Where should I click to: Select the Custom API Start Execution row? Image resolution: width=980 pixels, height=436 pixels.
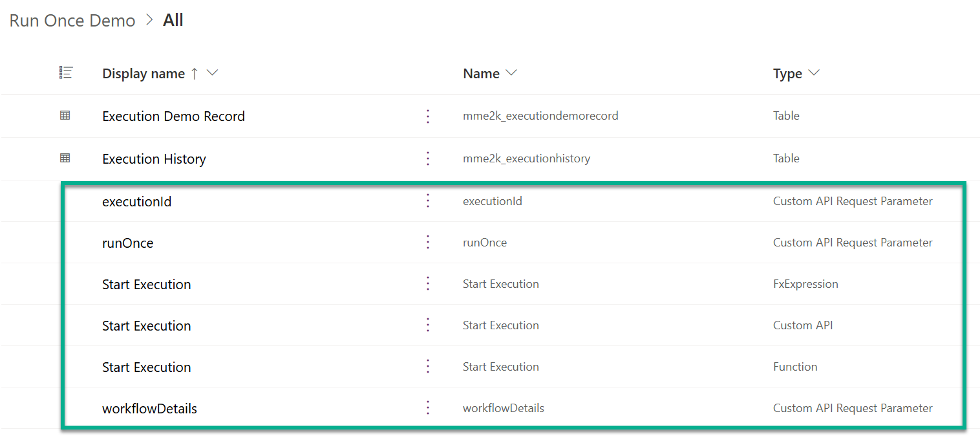[513, 325]
